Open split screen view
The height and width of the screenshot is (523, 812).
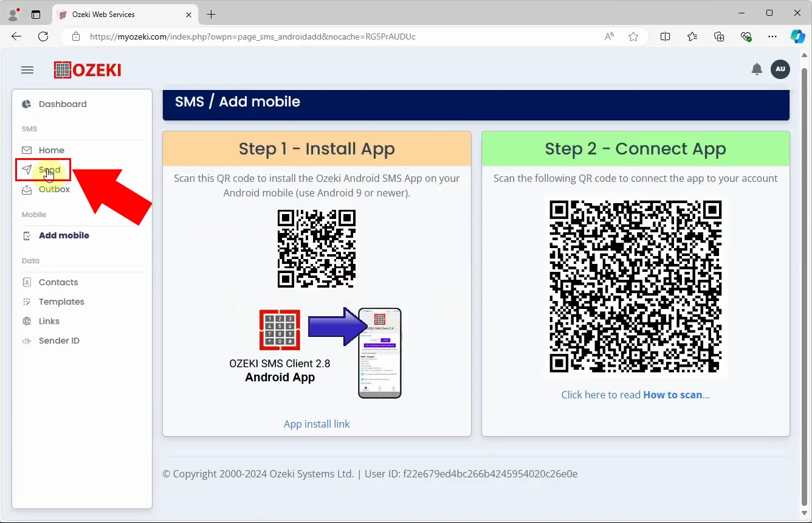click(x=666, y=36)
